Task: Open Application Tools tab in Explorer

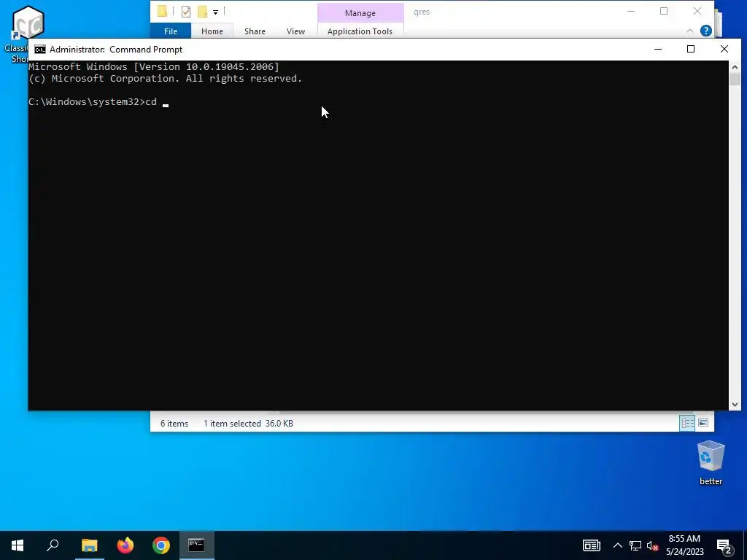Action: click(360, 31)
